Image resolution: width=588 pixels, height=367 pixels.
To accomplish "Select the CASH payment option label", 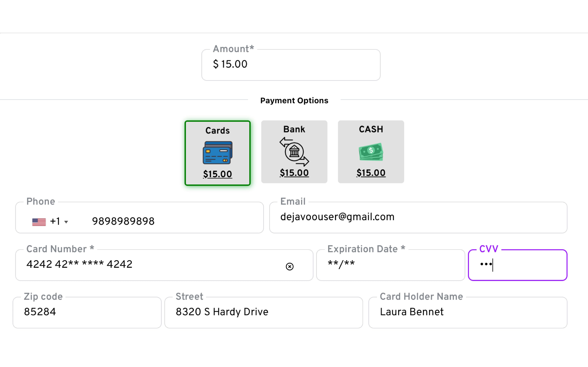I will [x=371, y=129].
